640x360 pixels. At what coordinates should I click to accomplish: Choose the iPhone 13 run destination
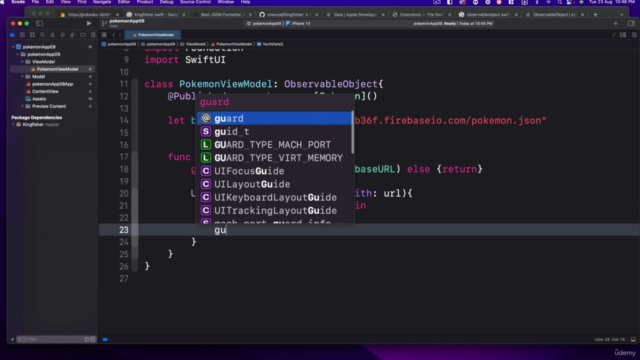click(x=298, y=24)
